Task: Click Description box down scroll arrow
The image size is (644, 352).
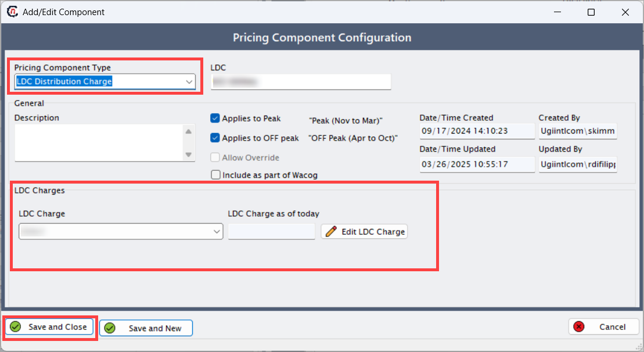Action: tap(189, 155)
